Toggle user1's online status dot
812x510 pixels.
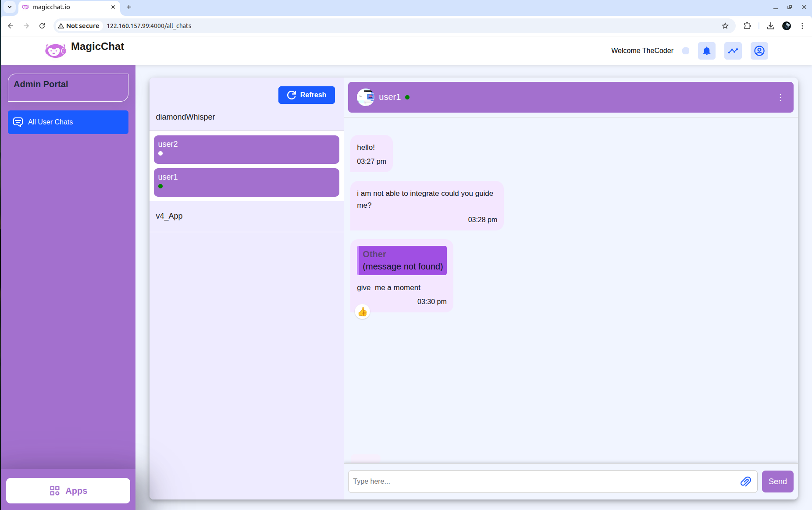pos(407,98)
